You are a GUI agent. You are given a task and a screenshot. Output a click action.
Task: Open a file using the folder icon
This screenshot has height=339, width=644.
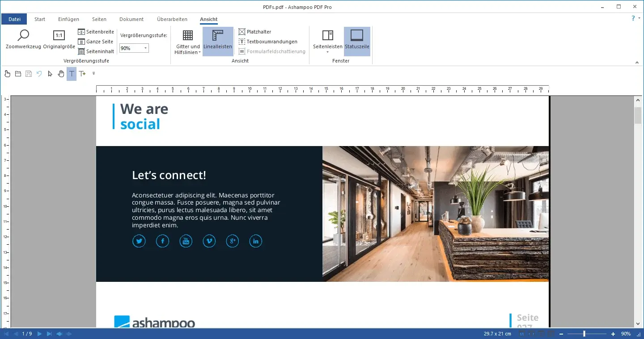click(x=18, y=74)
